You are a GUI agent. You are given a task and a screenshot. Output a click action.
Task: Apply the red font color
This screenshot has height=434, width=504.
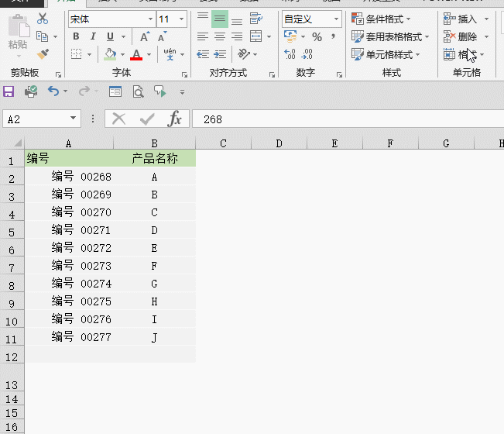pos(136,54)
